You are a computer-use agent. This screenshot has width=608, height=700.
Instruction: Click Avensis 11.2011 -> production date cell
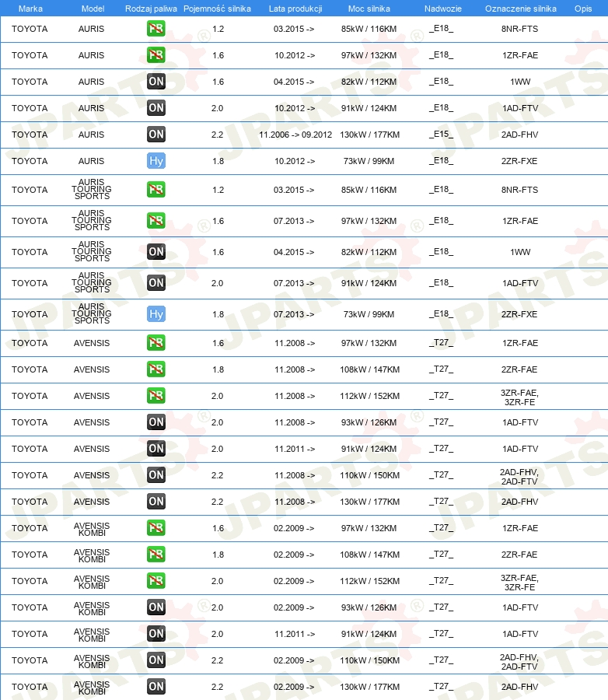point(295,449)
